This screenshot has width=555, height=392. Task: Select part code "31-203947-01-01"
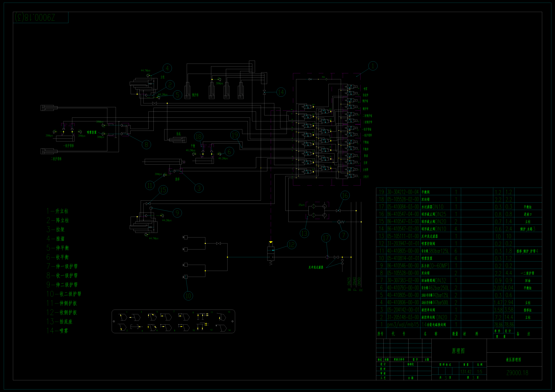pos(403,243)
